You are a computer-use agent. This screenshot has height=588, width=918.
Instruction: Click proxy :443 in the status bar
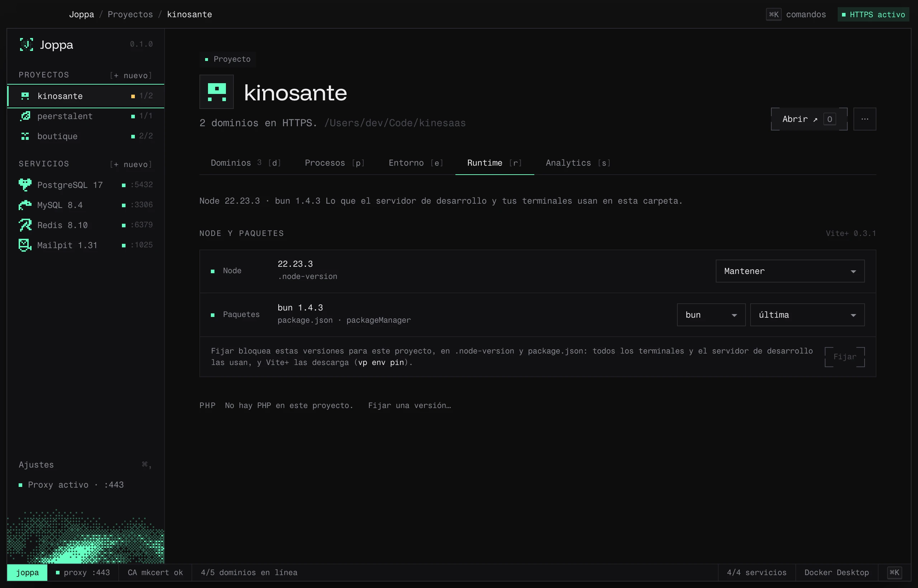[x=83, y=572]
